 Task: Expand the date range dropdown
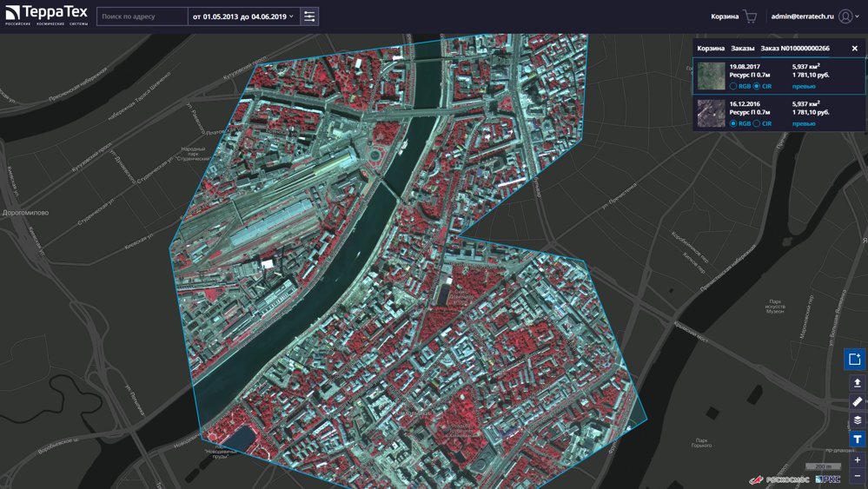(243, 17)
